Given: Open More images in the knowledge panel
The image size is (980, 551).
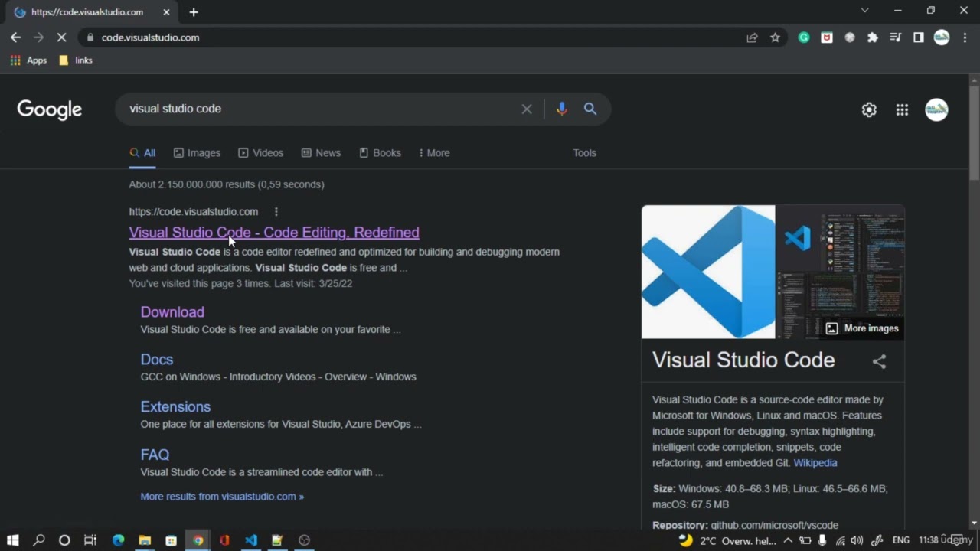Looking at the screenshot, I should point(862,328).
